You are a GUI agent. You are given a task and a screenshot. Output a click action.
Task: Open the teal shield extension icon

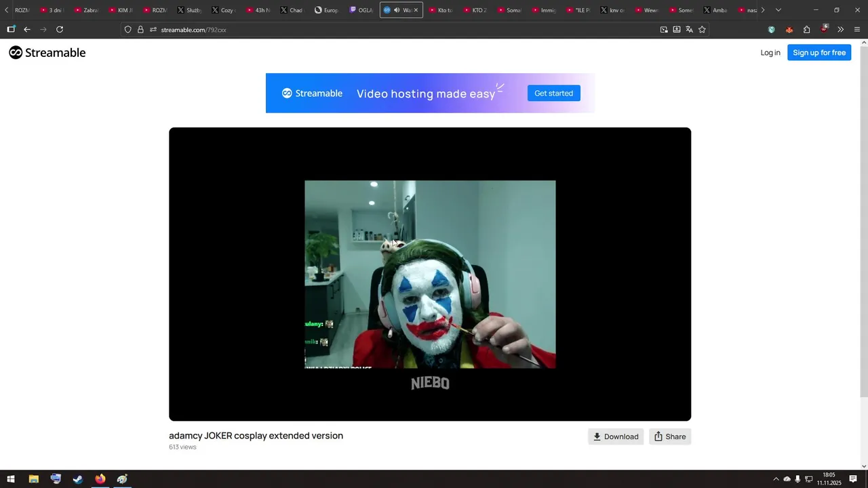pyautogui.click(x=772, y=30)
